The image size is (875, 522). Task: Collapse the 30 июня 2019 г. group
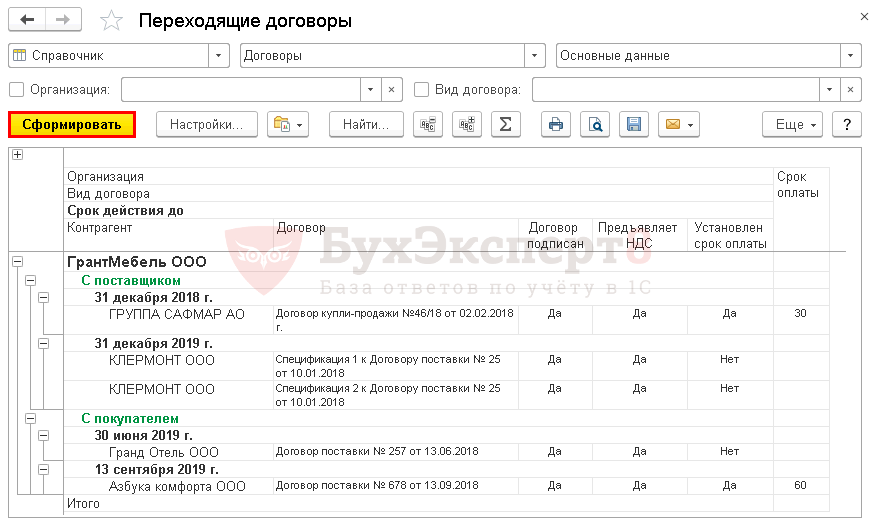[44, 435]
